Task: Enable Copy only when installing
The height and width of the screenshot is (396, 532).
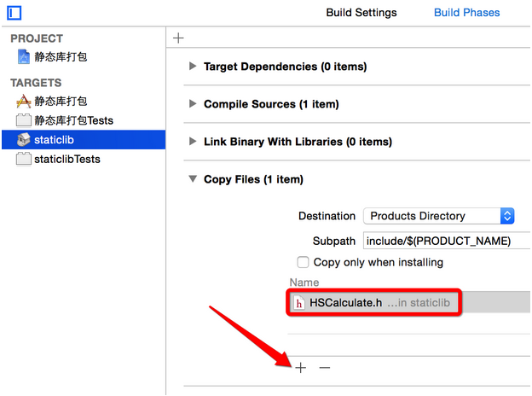Action: (303, 262)
